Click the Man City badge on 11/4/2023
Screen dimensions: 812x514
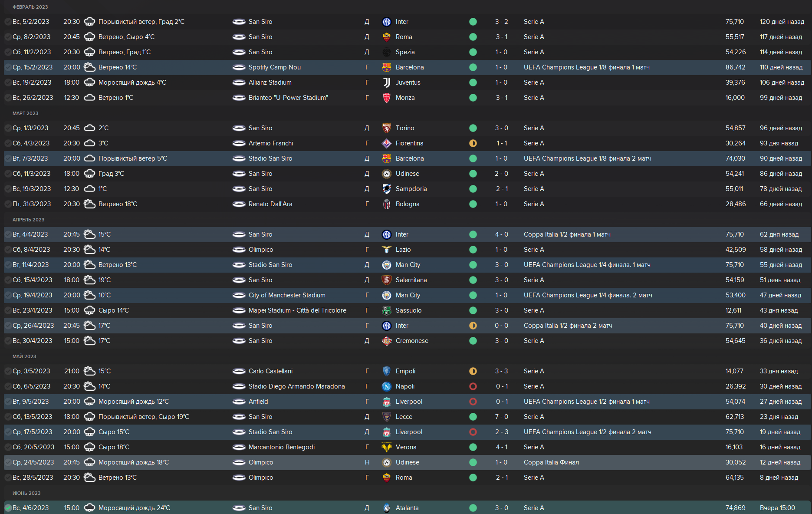click(386, 265)
